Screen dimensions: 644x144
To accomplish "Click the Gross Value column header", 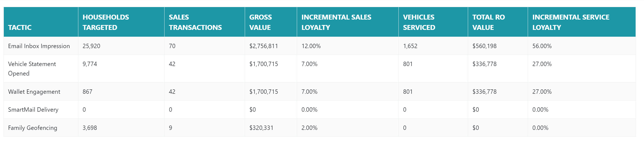I will click(260, 22).
